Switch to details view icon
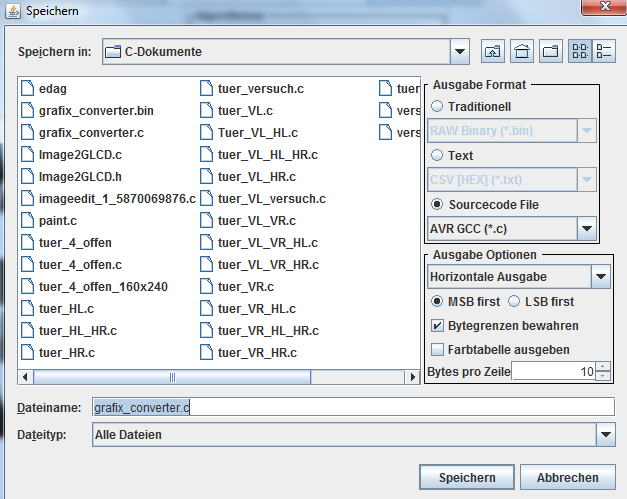 pyautogui.click(x=604, y=52)
